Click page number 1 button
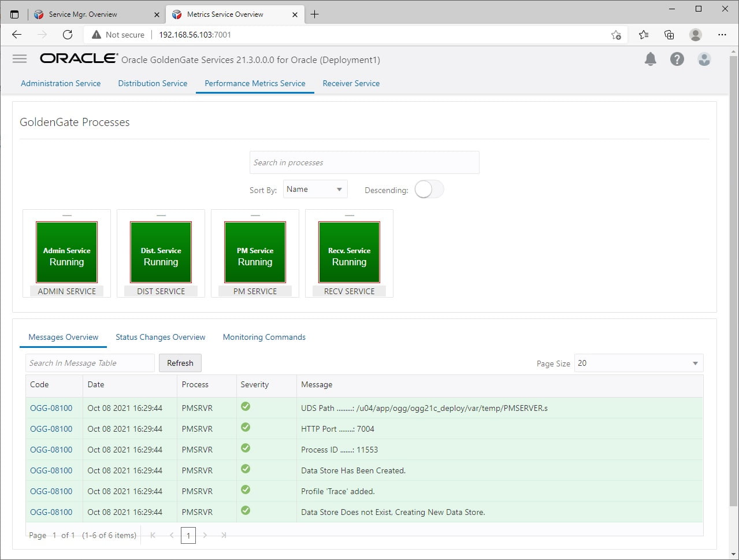This screenshot has width=739, height=560. click(x=188, y=536)
